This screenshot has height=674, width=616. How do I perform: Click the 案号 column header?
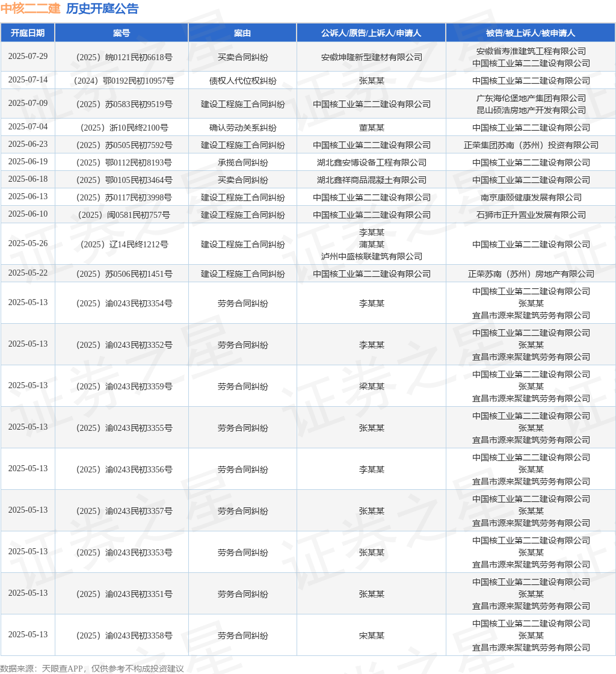[122, 33]
